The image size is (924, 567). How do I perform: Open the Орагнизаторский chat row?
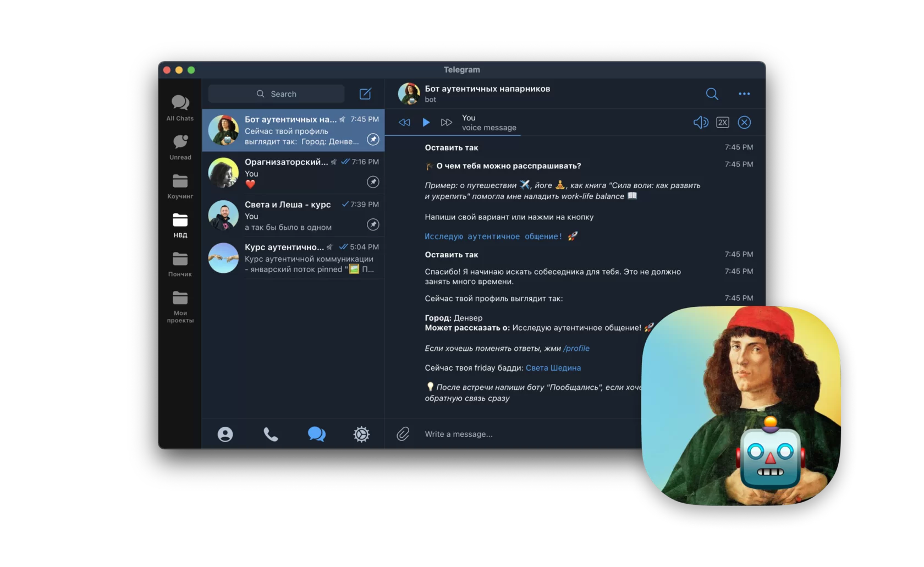click(293, 173)
